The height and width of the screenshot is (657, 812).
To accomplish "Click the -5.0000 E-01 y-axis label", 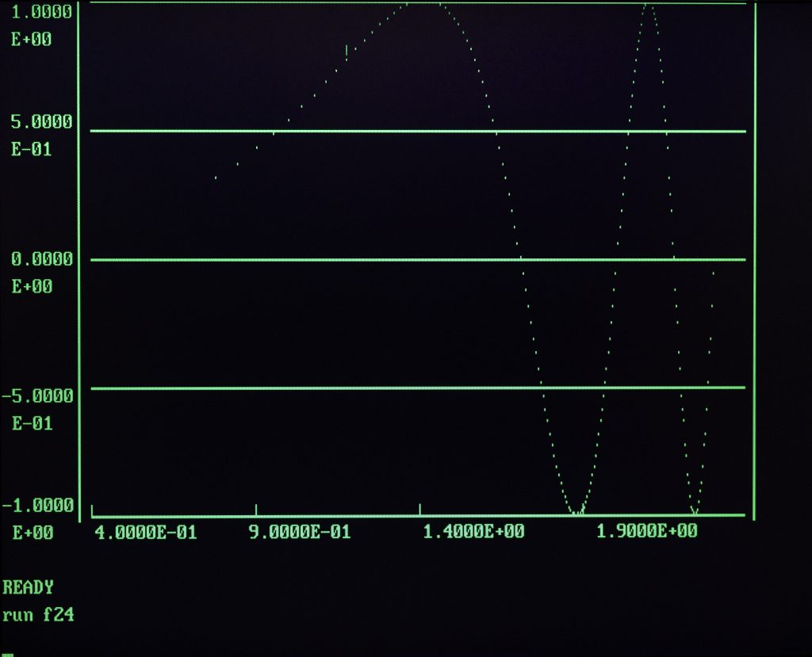I will click(37, 410).
